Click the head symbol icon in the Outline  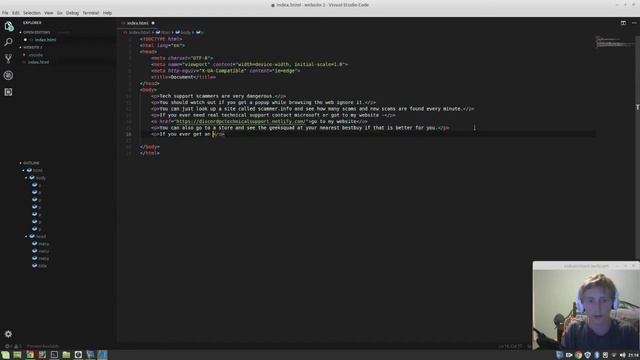(x=32, y=236)
